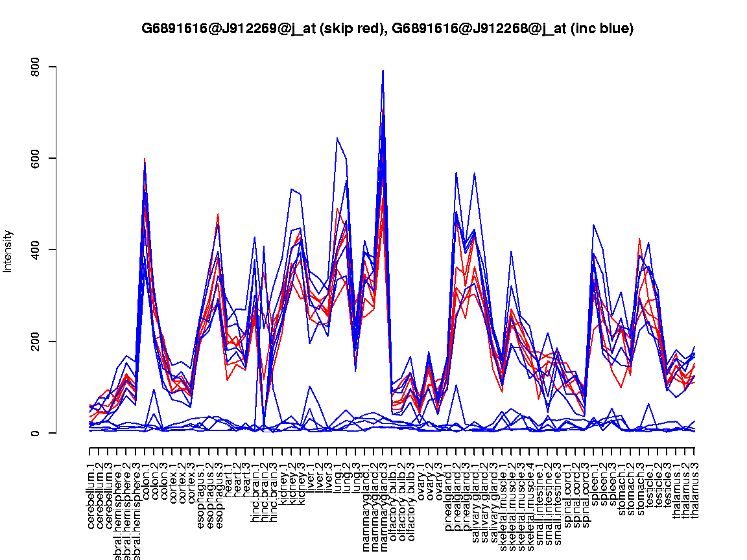Screen dimensions: 747x560
Task: Select the 200 y-axis tick label
Action: pos(36,342)
